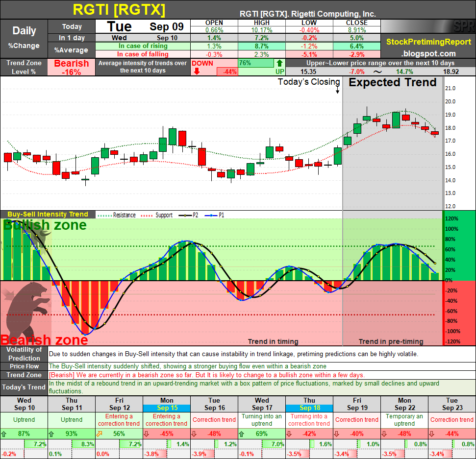Click the red down arrow under Mon Sep 15

146,434
